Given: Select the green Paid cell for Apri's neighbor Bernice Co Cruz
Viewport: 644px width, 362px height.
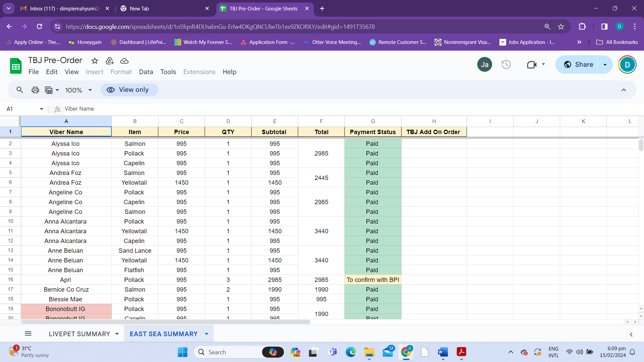Looking at the screenshot, I should click(372, 289).
